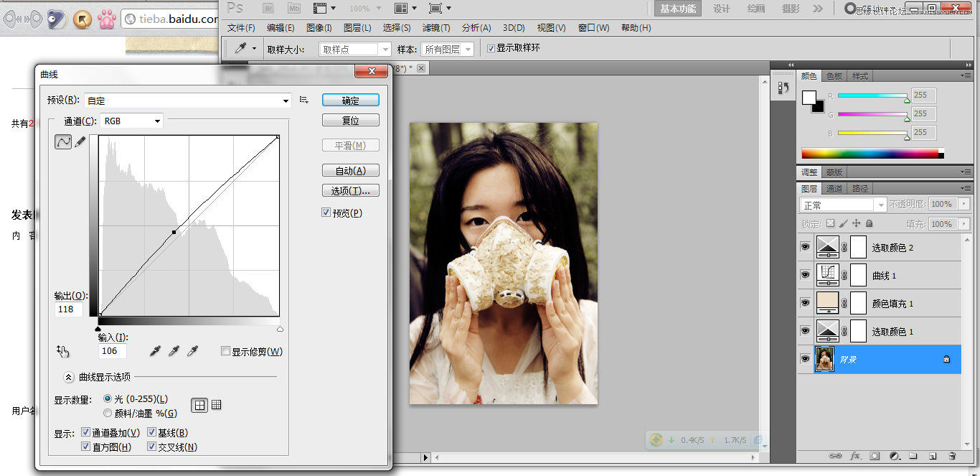Add a layer mask icon
Image resolution: width=980 pixels, height=476 pixels.
875,456
